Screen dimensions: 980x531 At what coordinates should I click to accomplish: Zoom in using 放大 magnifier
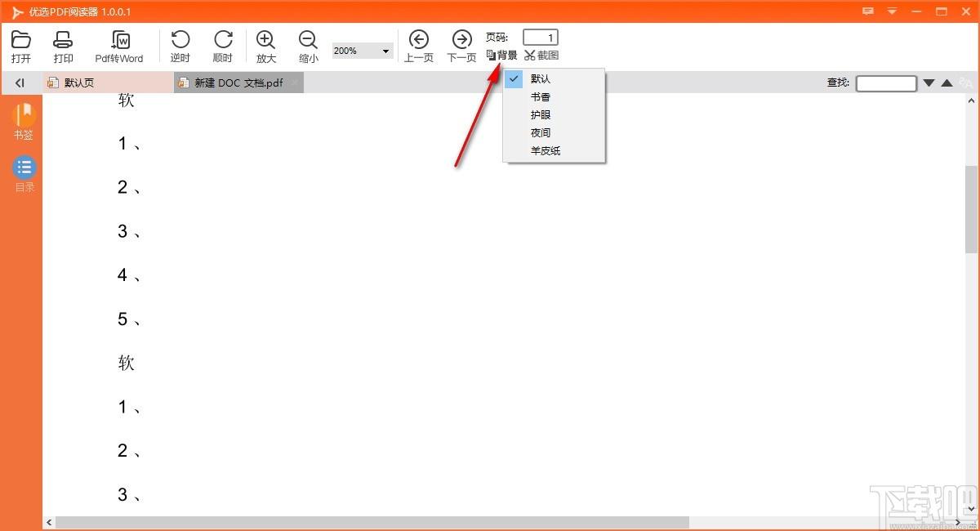266,47
